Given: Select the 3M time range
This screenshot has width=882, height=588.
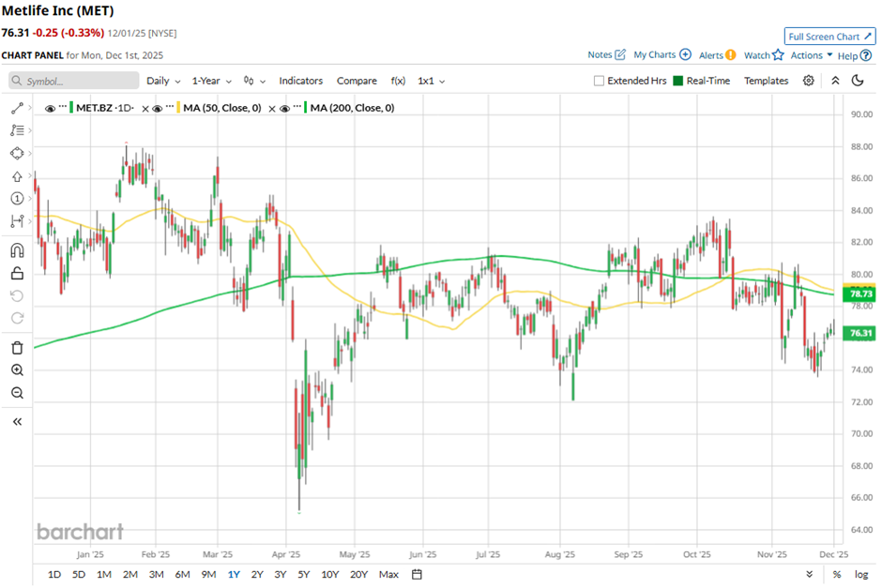Looking at the screenshot, I should pos(156,574).
